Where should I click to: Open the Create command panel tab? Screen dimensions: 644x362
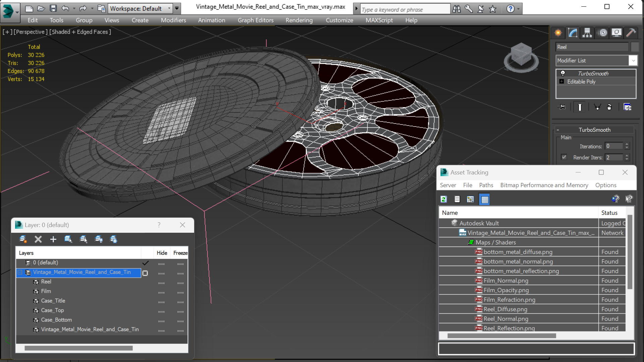[x=558, y=33]
